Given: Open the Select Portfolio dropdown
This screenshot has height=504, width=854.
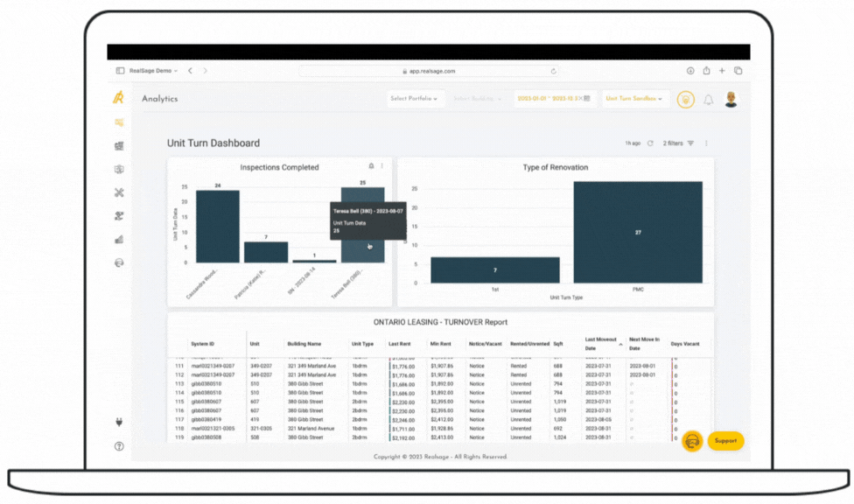Looking at the screenshot, I should coord(415,99).
